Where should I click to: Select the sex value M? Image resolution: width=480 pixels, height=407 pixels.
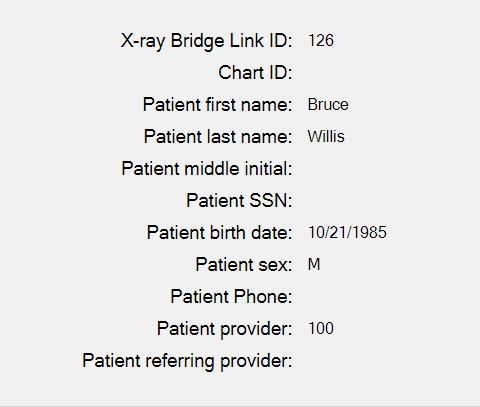[314, 265]
